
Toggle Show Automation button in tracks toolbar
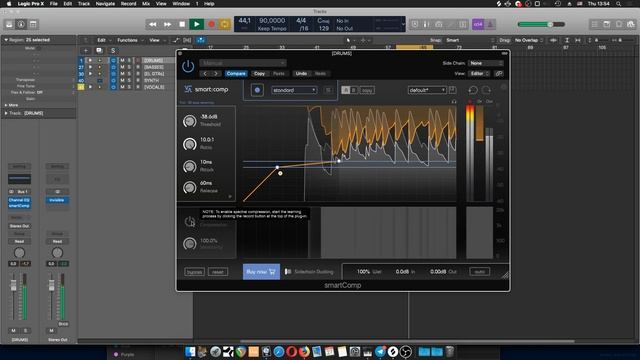[176, 40]
